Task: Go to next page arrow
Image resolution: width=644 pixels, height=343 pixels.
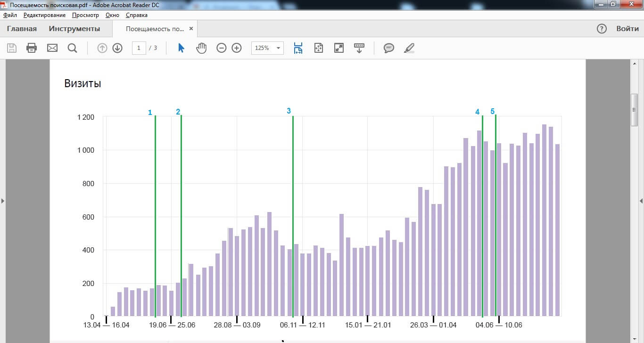Action: pyautogui.click(x=117, y=48)
